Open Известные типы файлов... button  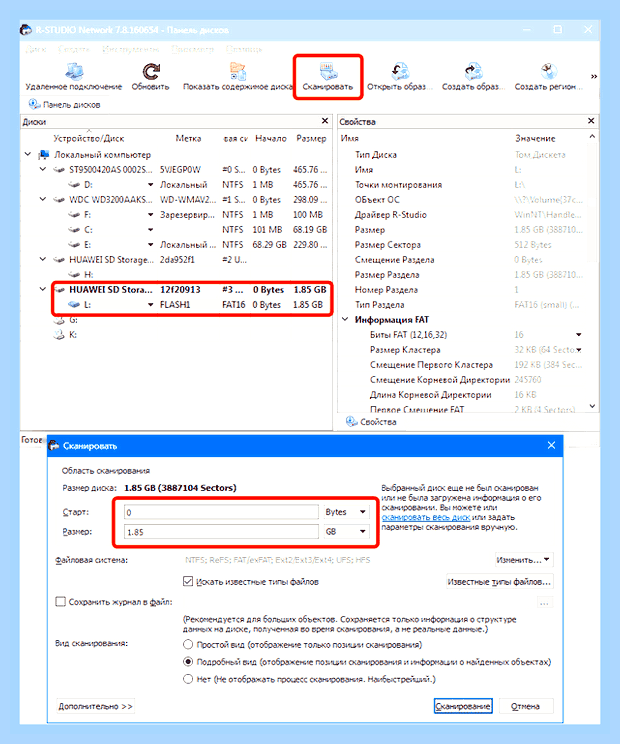[x=499, y=581]
